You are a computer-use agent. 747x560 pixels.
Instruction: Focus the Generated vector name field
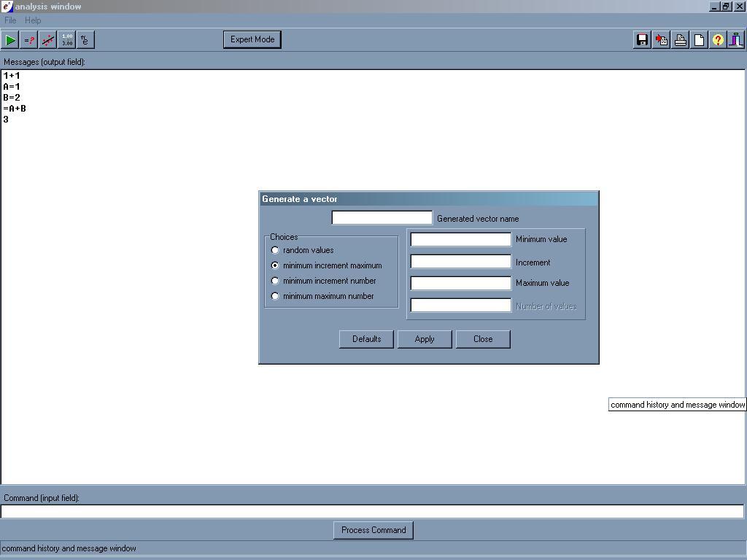[x=382, y=217]
